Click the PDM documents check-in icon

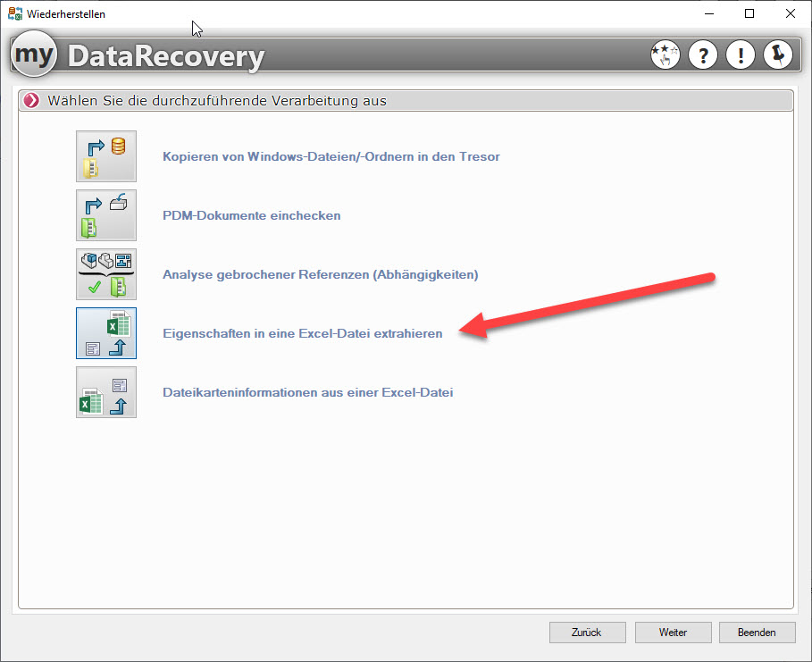tap(106, 215)
